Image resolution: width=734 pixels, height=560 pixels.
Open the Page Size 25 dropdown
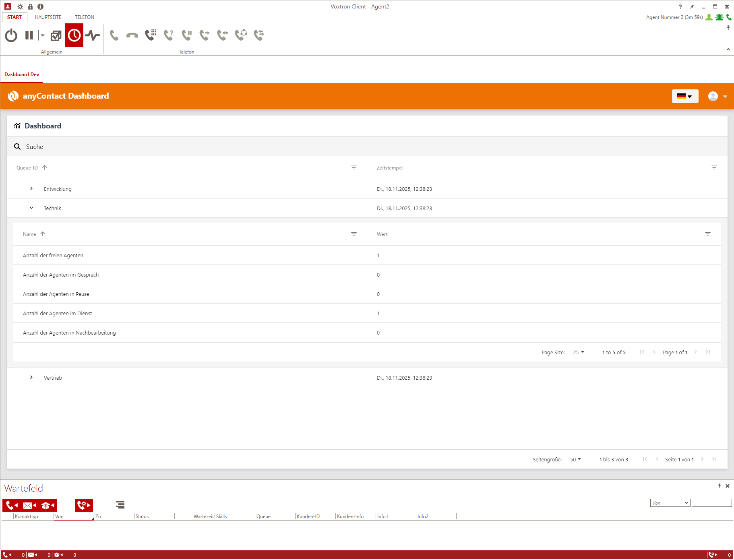click(579, 352)
